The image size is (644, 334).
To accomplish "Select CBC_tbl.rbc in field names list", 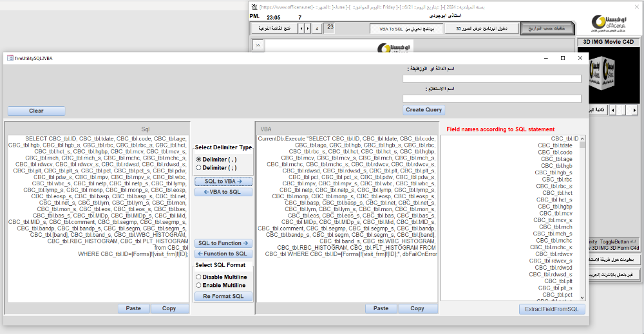I will [x=557, y=180].
